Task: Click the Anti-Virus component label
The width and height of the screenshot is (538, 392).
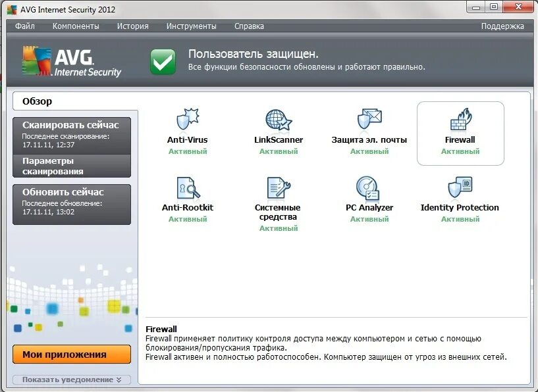Action: pos(187,140)
